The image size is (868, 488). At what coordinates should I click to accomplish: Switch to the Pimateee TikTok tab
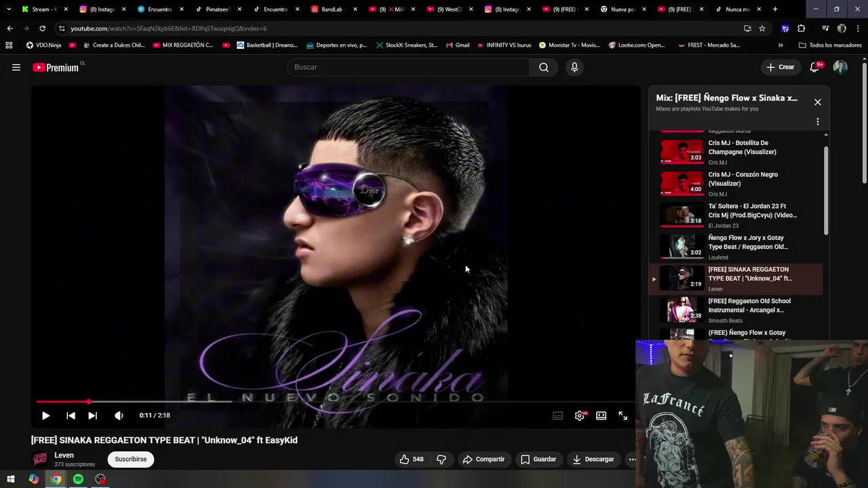point(217,9)
